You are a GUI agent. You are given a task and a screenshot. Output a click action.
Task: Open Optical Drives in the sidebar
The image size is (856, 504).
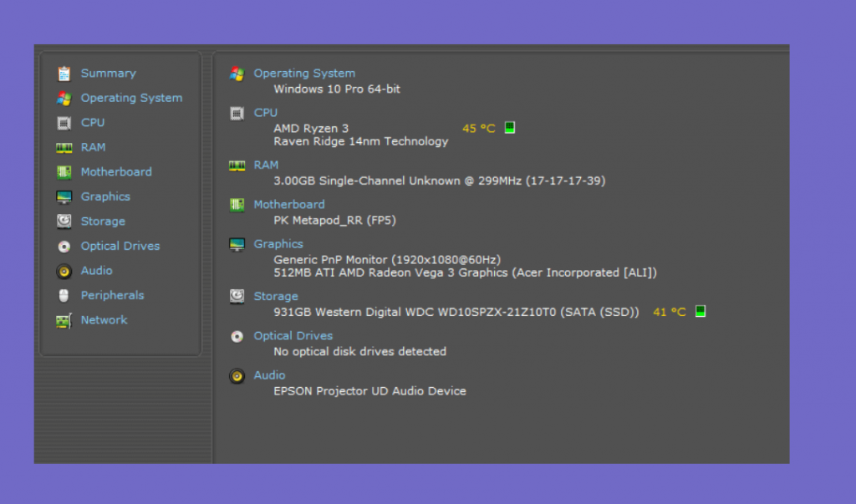click(120, 246)
